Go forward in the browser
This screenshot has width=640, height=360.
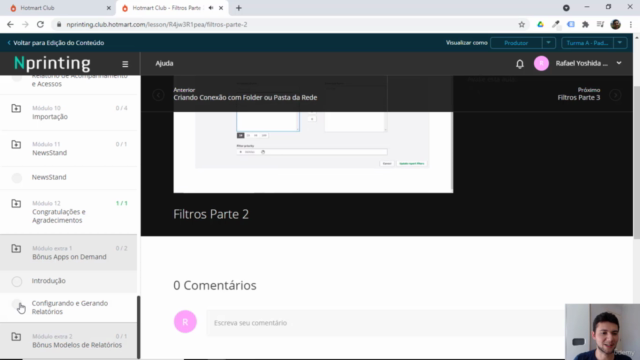click(x=25, y=24)
